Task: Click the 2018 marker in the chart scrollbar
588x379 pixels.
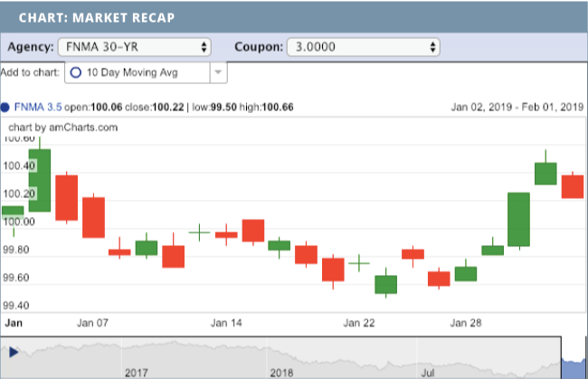Action: click(282, 371)
